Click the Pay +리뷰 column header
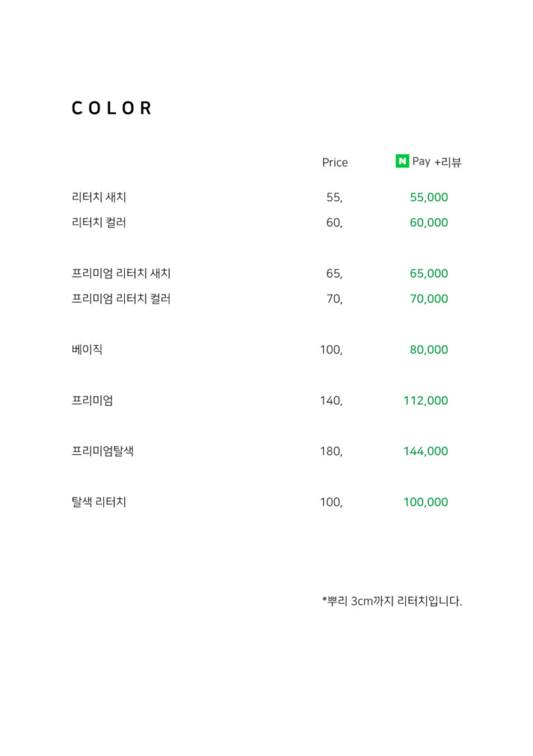The image size is (533, 756). 436,162
